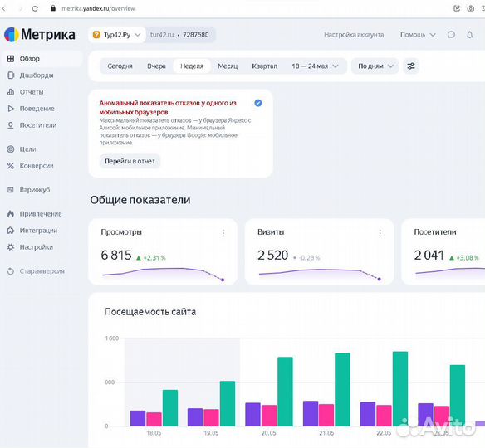This screenshot has width=485, height=448.
Task: Click the Посетители person icon
Action: [x=11, y=125]
